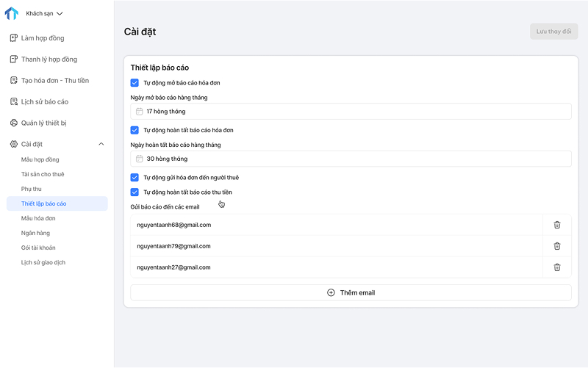Image resolution: width=588 pixels, height=368 pixels.
Task: Click the Lưu thay đổi button
Action: [x=553, y=32]
